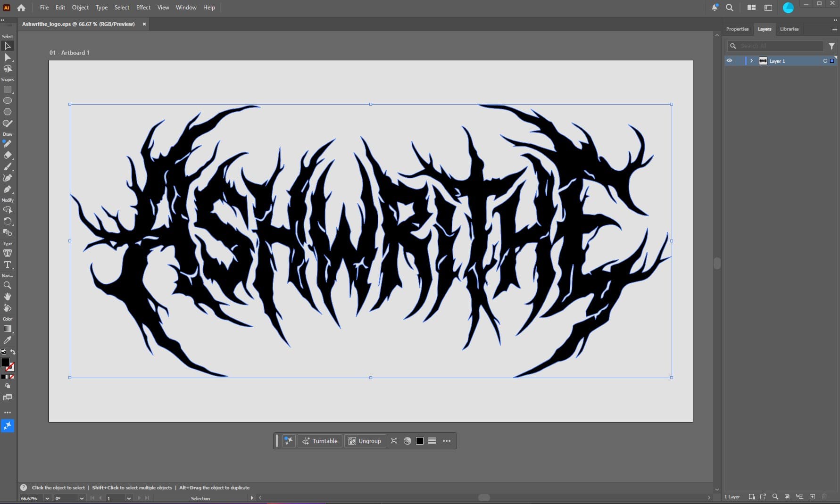Toggle the layer filter funnel icon
840x504 pixels.
(x=832, y=46)
